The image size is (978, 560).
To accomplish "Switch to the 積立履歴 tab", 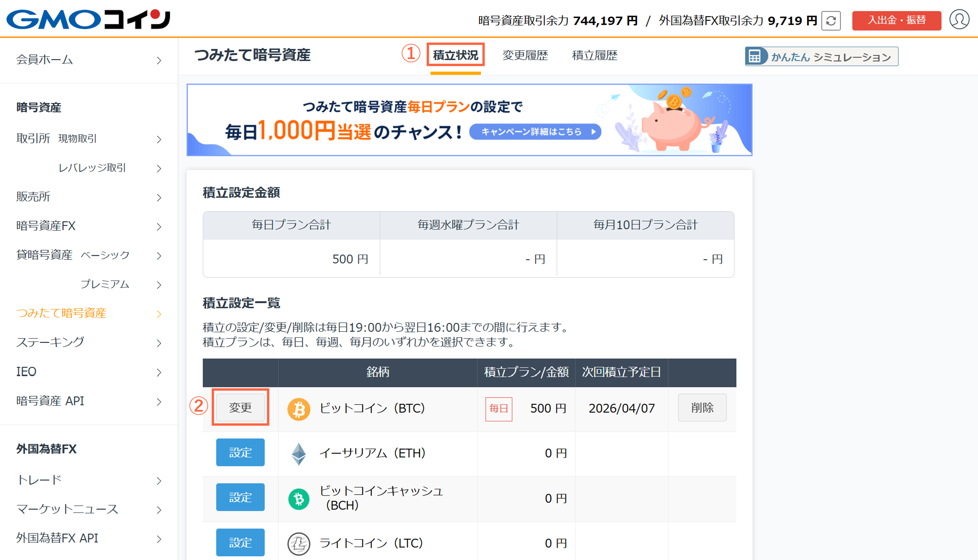I will [x=595, y=55].
